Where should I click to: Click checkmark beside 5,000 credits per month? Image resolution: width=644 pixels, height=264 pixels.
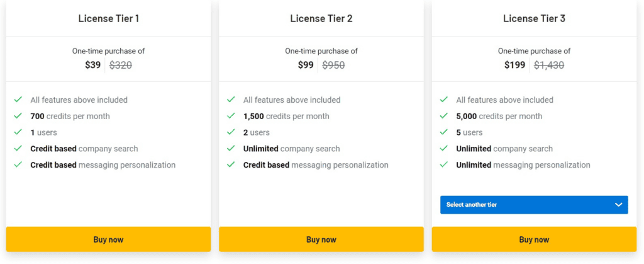pyautogui.click(x=444, y=116)
